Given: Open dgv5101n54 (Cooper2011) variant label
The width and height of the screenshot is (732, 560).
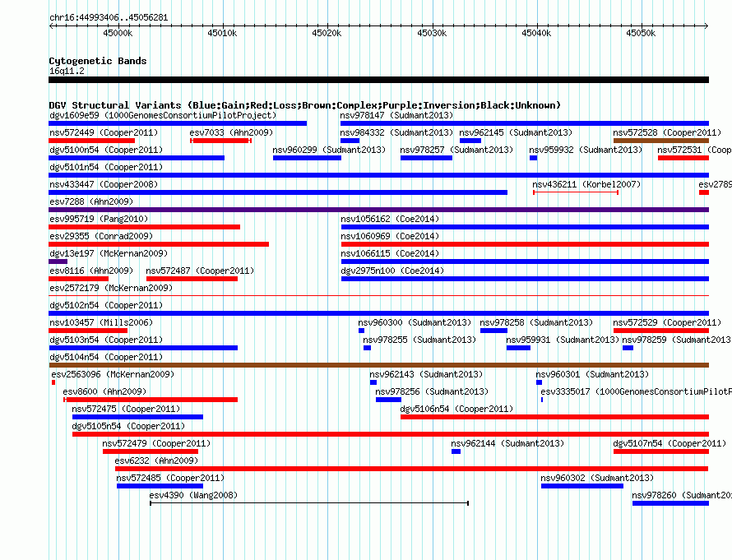Looking at the screenshot, I should (x=106, y=167).
